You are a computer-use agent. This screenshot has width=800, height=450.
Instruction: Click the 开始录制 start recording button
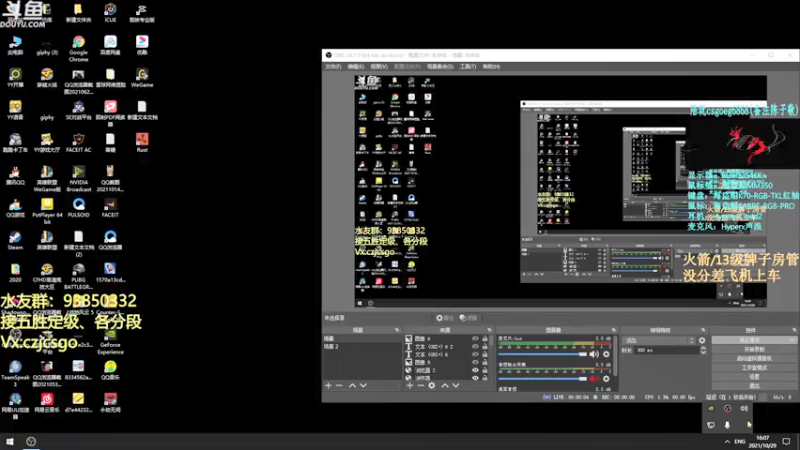click(754, 349)
